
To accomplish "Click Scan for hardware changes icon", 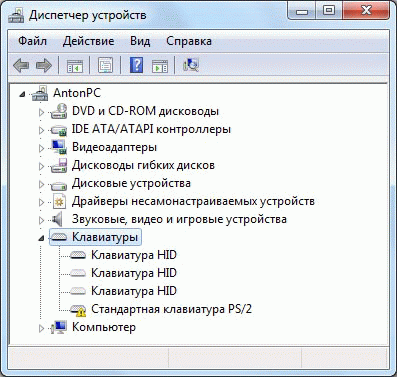I will [x=191, y=65].
